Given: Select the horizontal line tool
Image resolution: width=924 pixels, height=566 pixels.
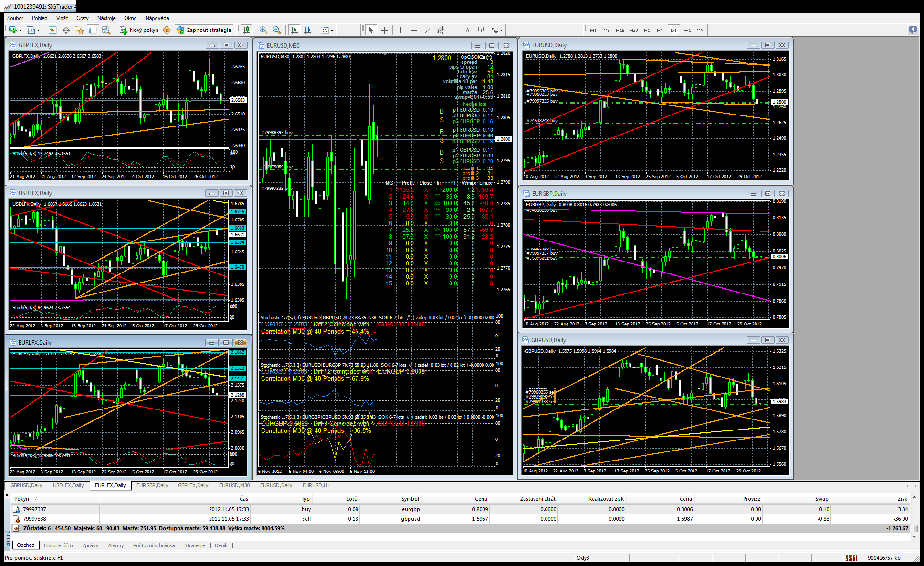Looking at the screenshot, I should point(414,30).
